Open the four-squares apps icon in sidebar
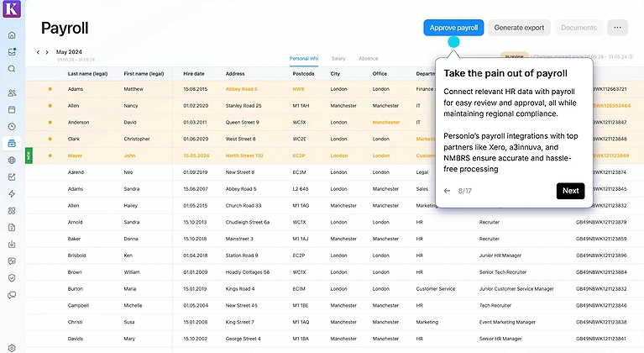Screen dimensions: 644x353 tap(12, 211)
